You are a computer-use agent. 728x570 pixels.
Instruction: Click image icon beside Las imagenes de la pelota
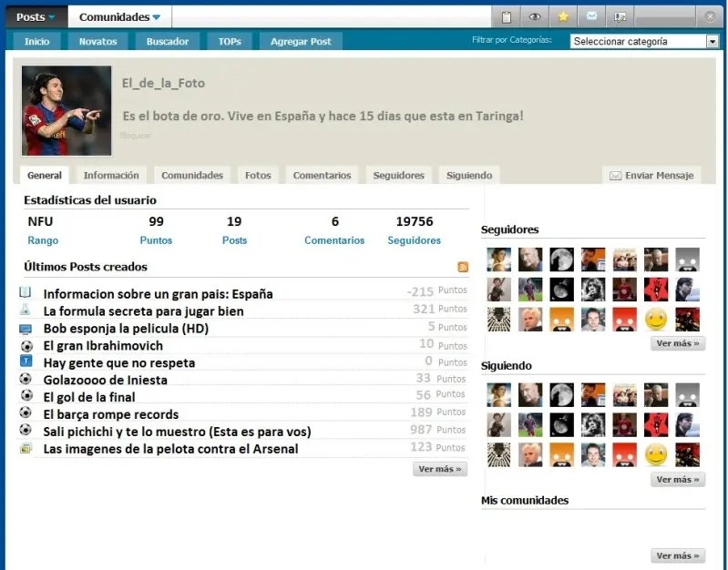coord(26,448)
